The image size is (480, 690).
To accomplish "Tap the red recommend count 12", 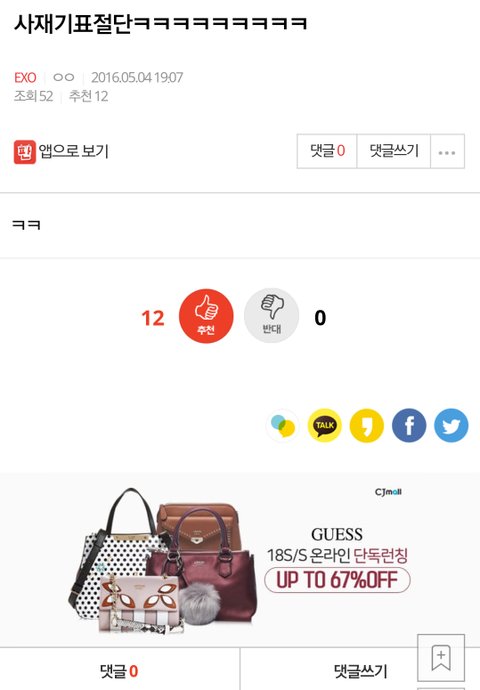I will pos(153,318).
